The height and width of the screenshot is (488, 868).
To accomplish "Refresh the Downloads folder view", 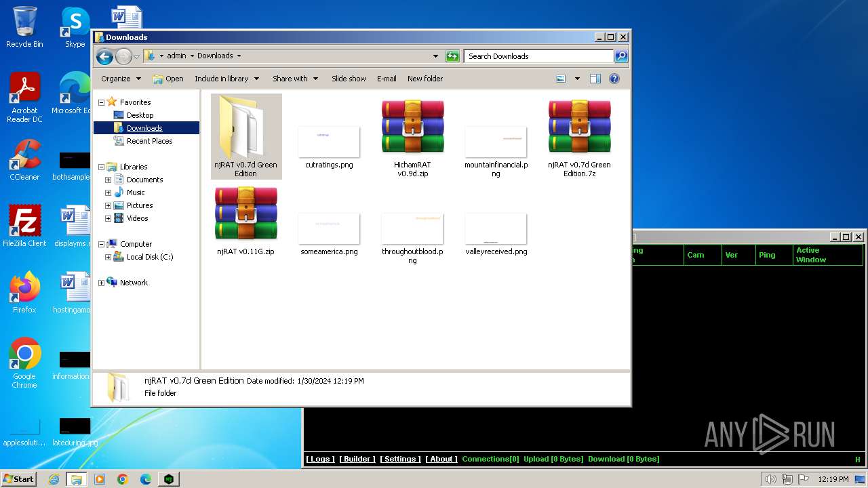I will click(x=452, y=56).
